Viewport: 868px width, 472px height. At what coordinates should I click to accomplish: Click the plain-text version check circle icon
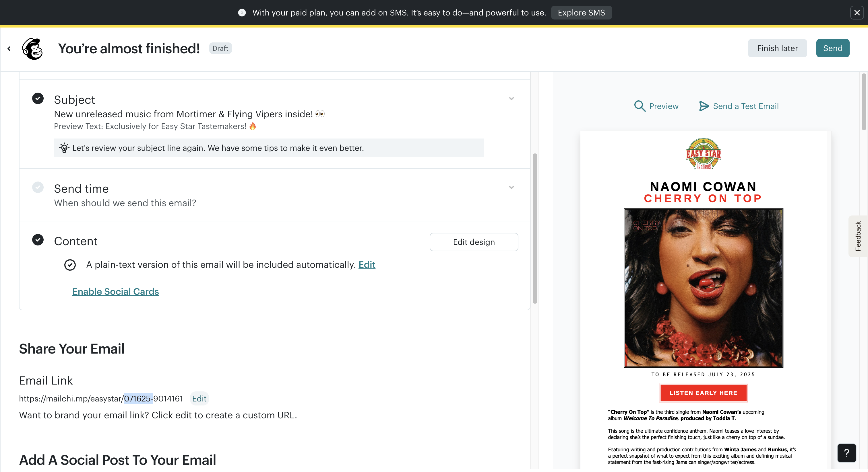70,265
